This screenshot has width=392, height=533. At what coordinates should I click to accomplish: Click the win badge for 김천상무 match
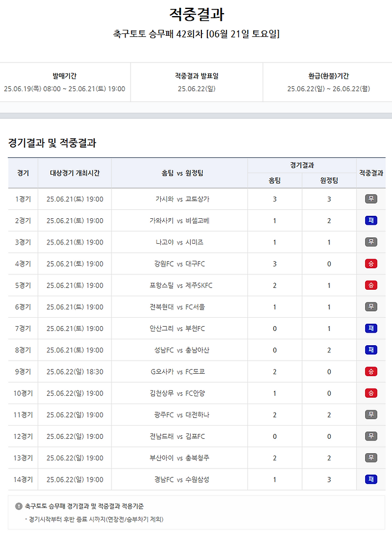pos(371,393)
